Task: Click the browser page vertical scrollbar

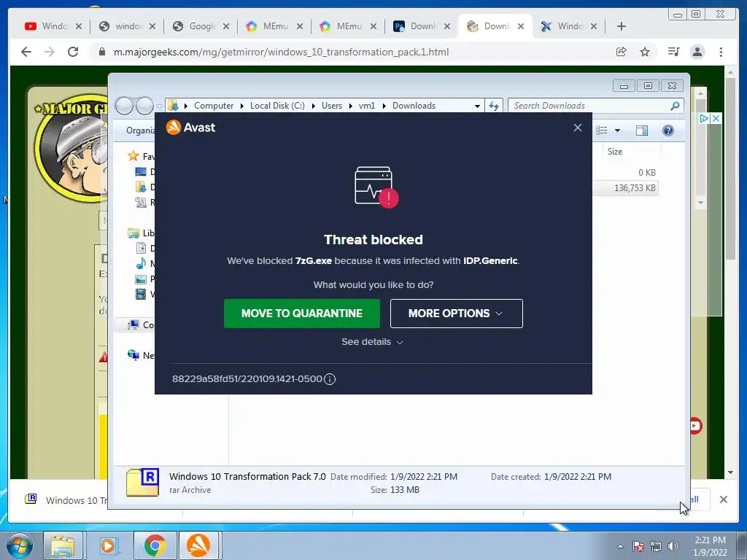Action: point(730,169)
